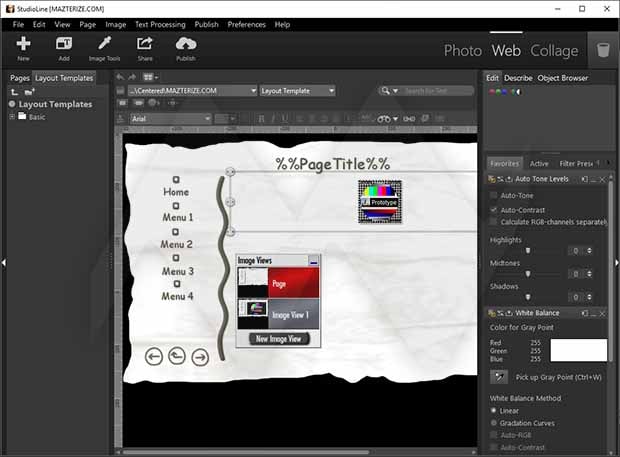Viewport: 620px width, 457px height.
Task: Click the binoculars find icon
Action: (x=383, y=119)
